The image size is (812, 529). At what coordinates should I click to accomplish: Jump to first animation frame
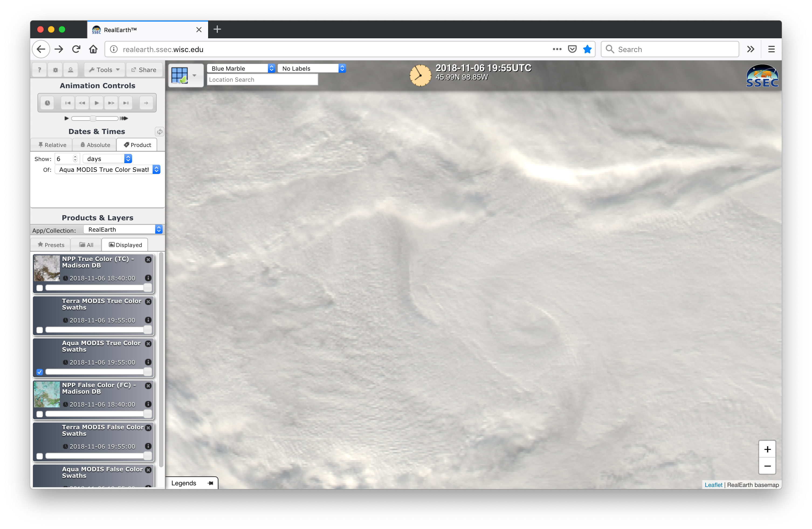pyautogui.click(x=68, y=103)
